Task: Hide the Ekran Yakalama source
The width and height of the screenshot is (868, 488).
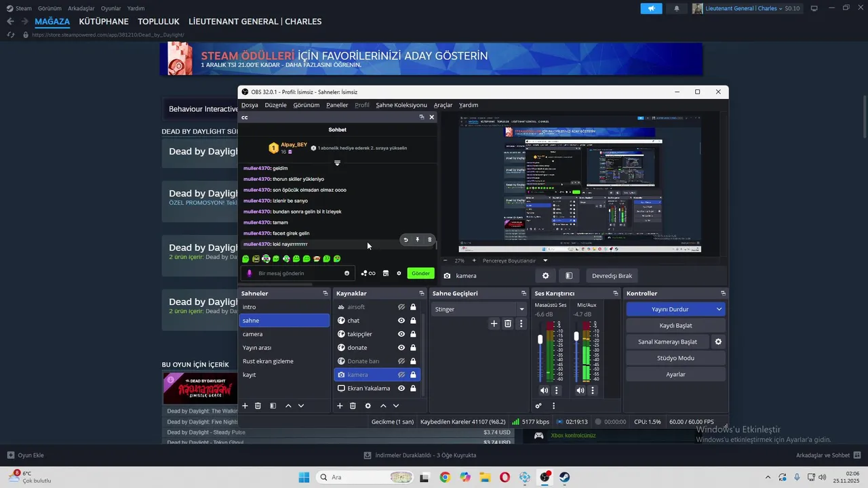Action: (401, 388)
